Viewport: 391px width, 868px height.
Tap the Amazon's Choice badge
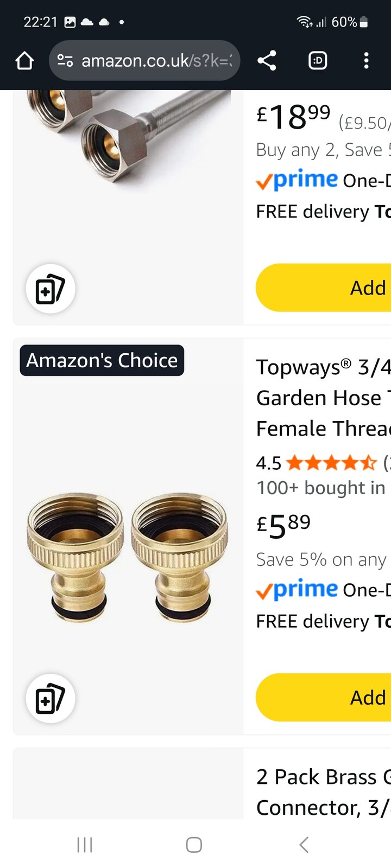click(102, 360)
